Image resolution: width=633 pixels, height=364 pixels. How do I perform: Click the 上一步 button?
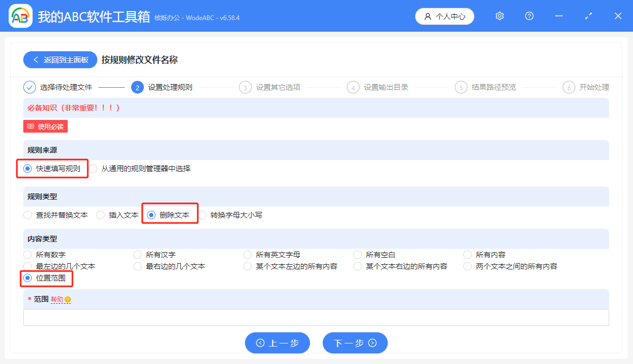pos(277,343)
